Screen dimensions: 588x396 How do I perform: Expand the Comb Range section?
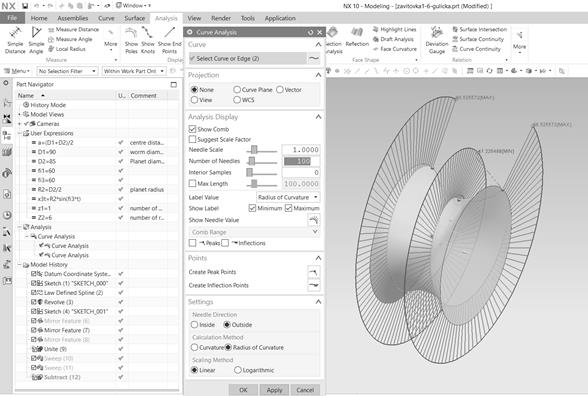tap(315, 232)
